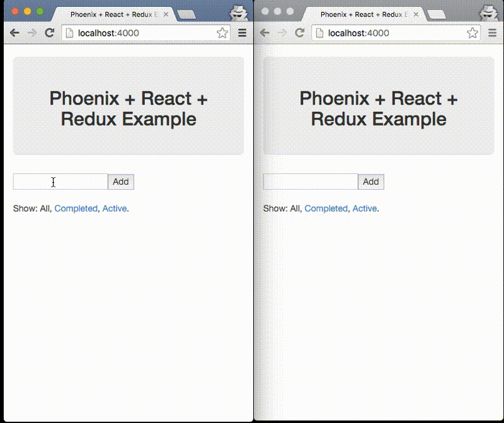The image size is (504, 423).
Task: Maximize the left window with green button
Action: (40, 11)
